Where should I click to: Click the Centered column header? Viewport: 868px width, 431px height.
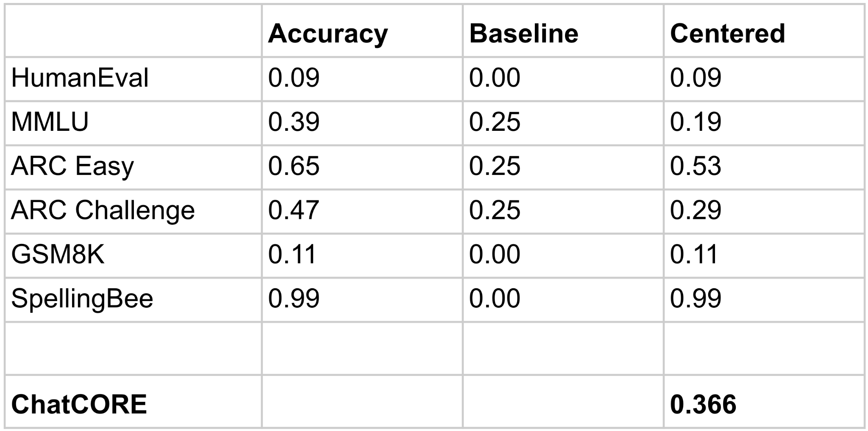[727, 33]
